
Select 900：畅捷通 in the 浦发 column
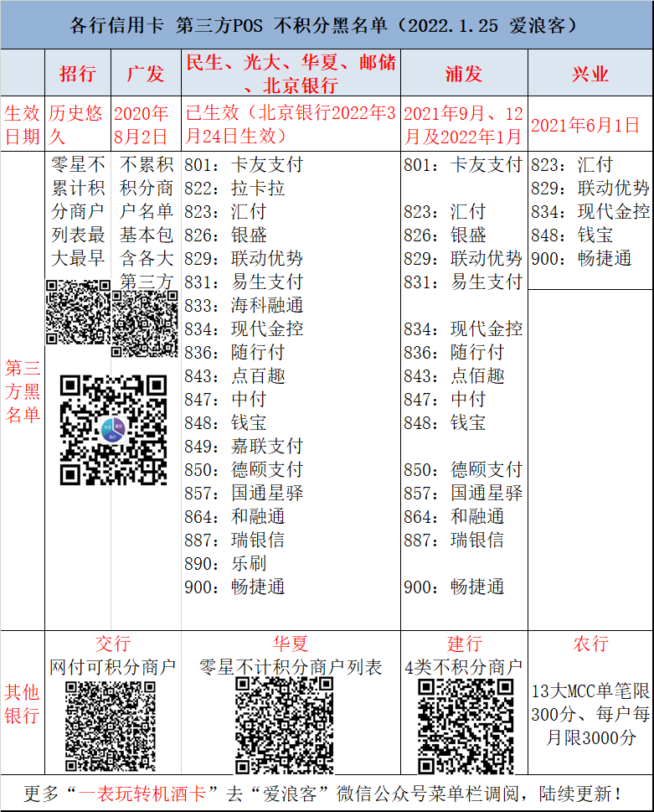[454, 587]
